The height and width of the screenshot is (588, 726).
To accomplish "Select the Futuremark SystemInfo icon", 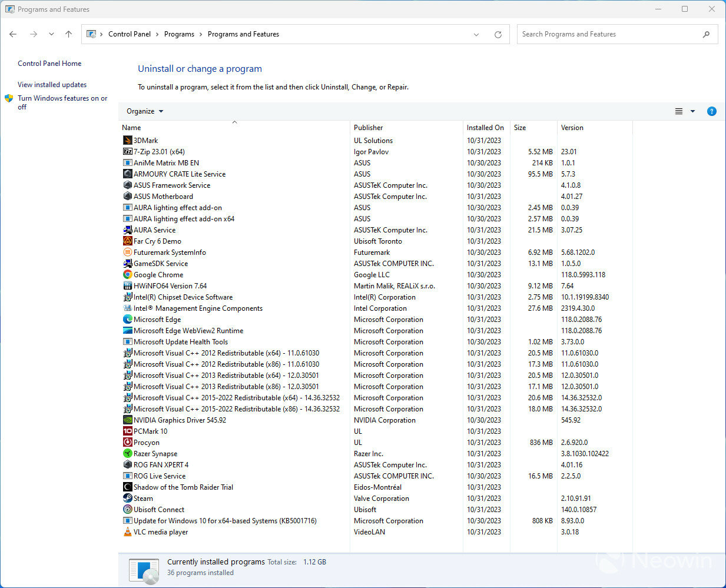I will point(127,252).
